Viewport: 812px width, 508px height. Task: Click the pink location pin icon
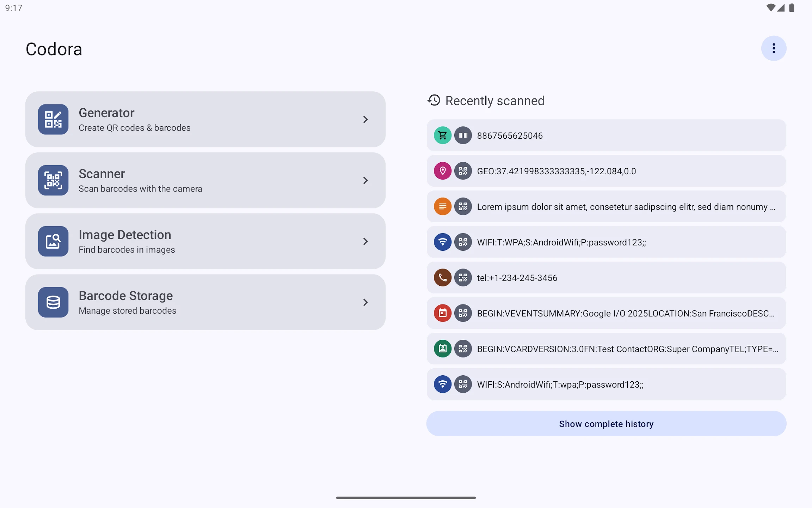(443, 171)
